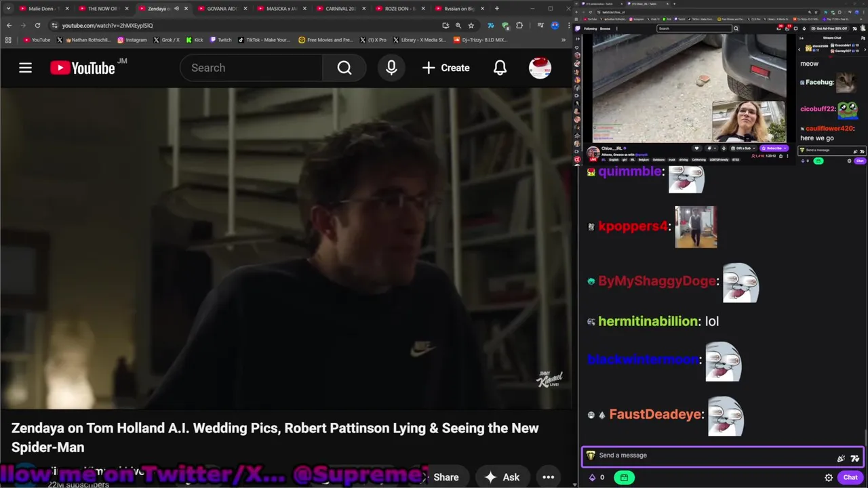Click username hermitinabillion in chat
Viewport: 868px width, 488px height.
coord(648,321)
